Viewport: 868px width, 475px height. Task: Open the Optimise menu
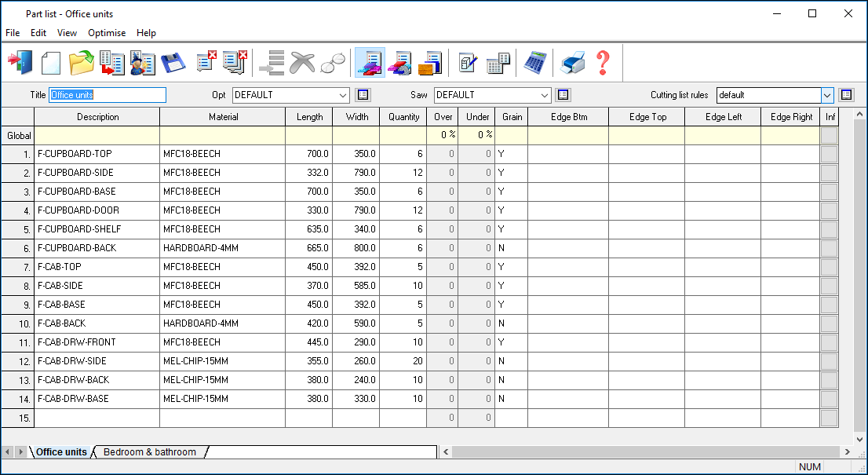[107, 33]
